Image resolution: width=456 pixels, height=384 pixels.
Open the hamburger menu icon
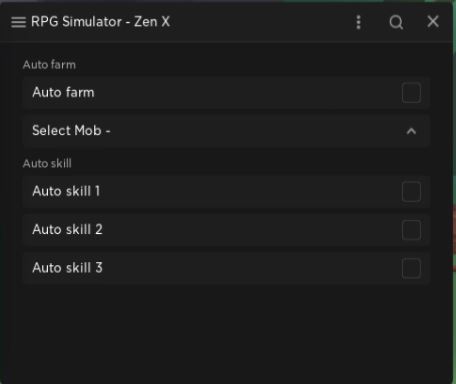pos(18,22)
